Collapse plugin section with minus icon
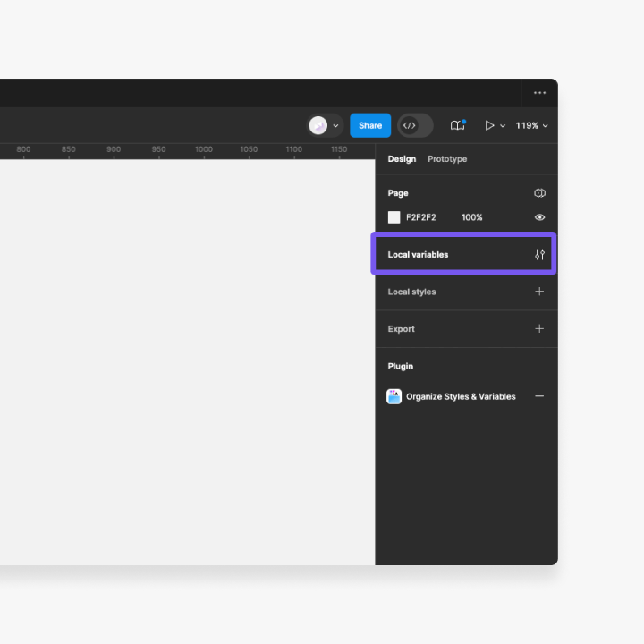Screen dimensions: 644x644 (539, 396)
